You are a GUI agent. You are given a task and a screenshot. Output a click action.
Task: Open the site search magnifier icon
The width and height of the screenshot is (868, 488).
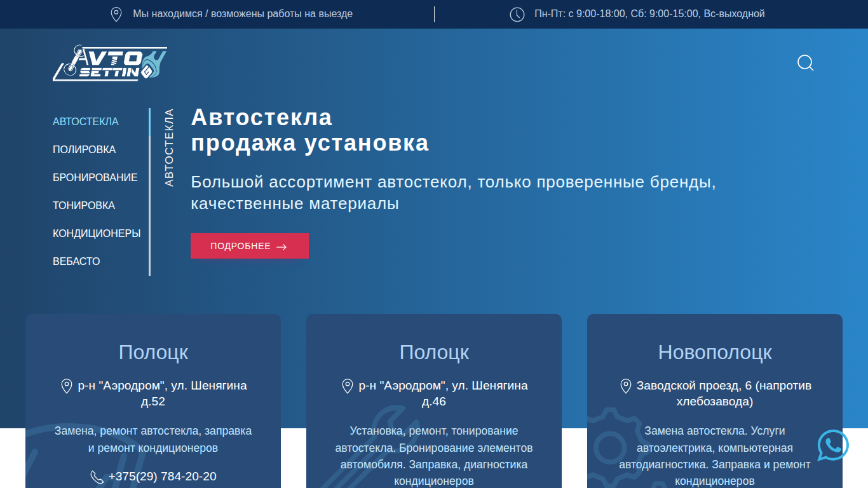tap(806, 63)
